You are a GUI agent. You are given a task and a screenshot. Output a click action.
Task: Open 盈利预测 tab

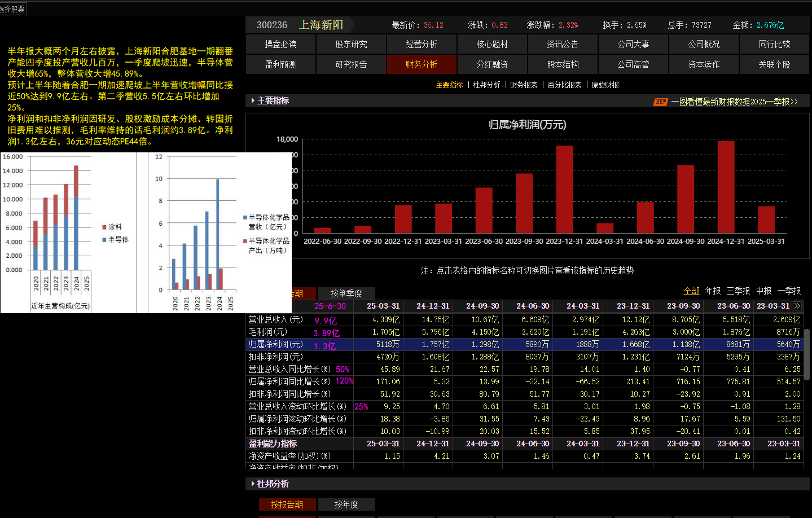click(280, 64)
